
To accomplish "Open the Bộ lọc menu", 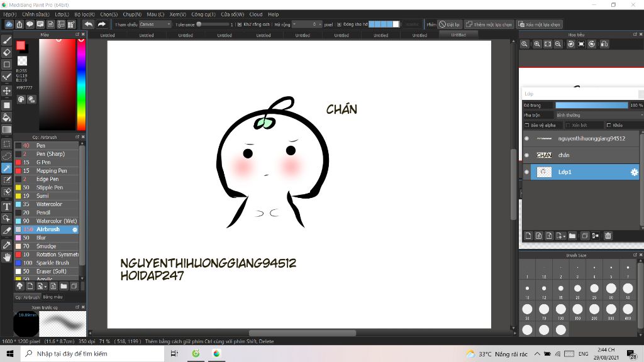I will pyautogui.click(x=85, y=14).
